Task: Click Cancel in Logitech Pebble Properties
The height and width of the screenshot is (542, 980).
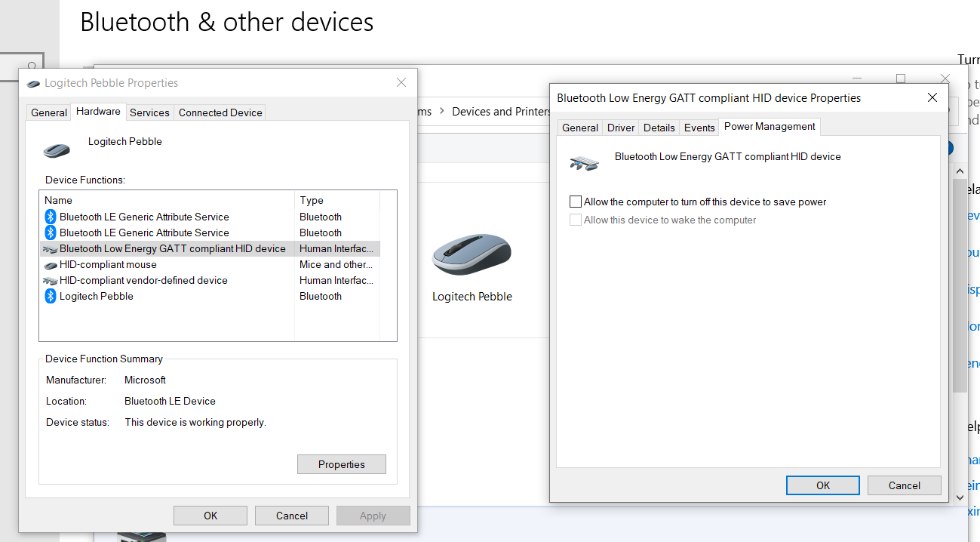Action: (292, 516)
